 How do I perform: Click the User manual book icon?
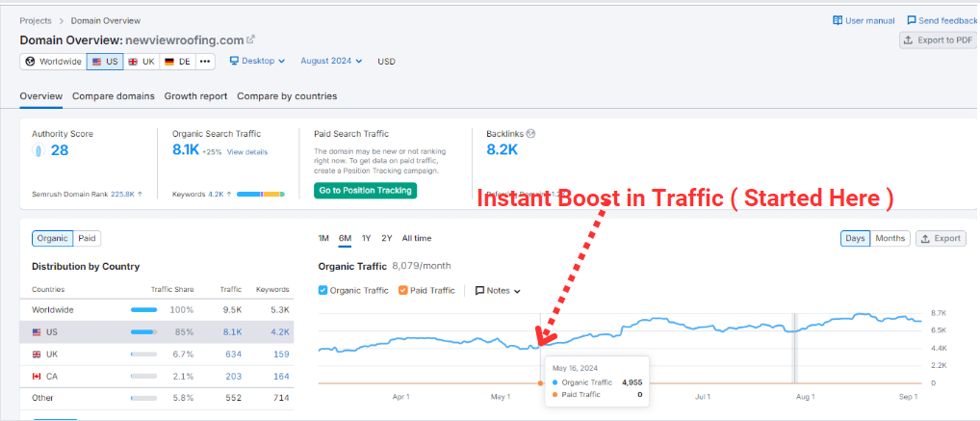pos(838,20)
